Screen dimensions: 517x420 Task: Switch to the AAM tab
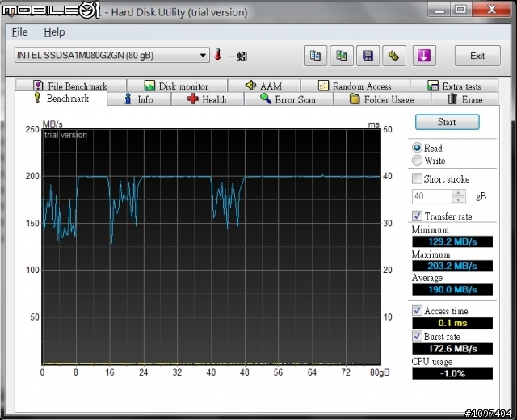click(264, 86)
